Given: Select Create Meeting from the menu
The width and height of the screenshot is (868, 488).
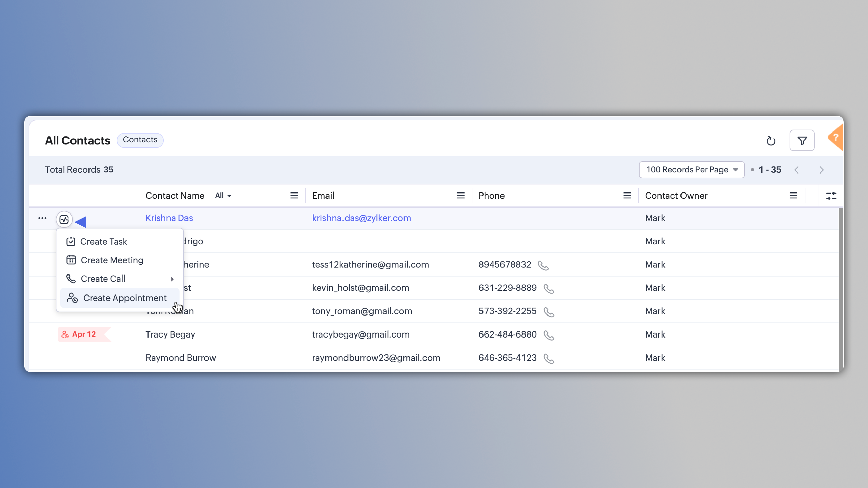Looking at the screenshot, I should (x=112, y=260).
